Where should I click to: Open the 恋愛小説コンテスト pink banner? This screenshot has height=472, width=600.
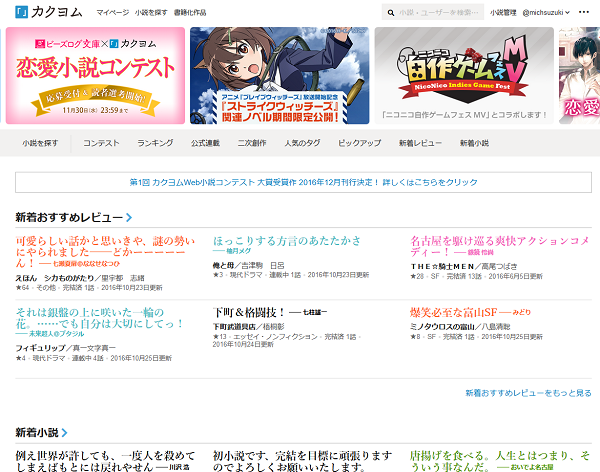[x=95, y=75]
